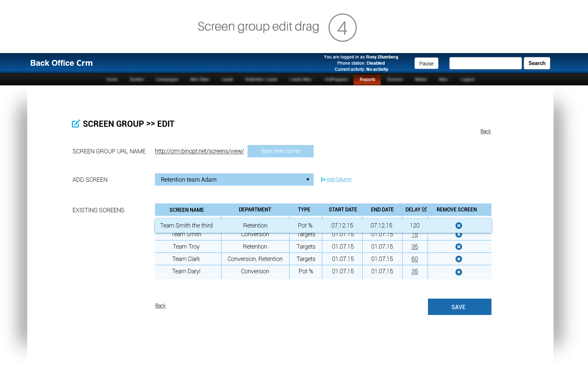588x388 pixels.
Task: Click Team Daryl's Pot % type cell
Action: (306, 271)
